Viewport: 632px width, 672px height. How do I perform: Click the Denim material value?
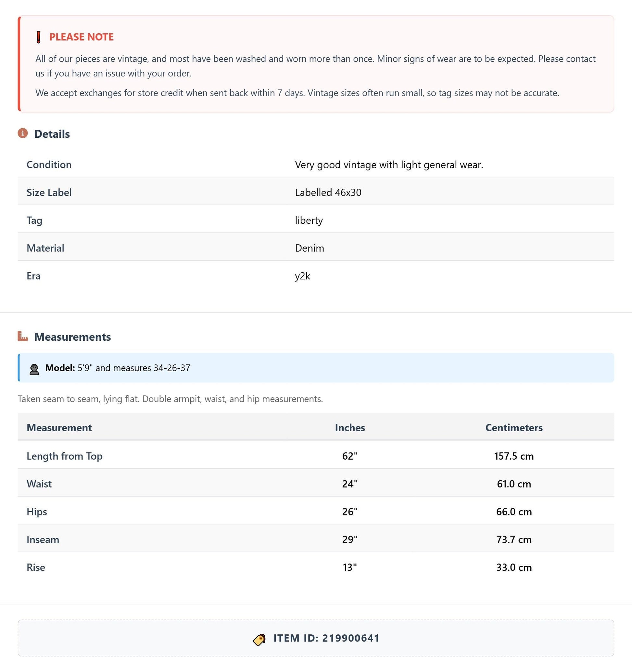310,248
